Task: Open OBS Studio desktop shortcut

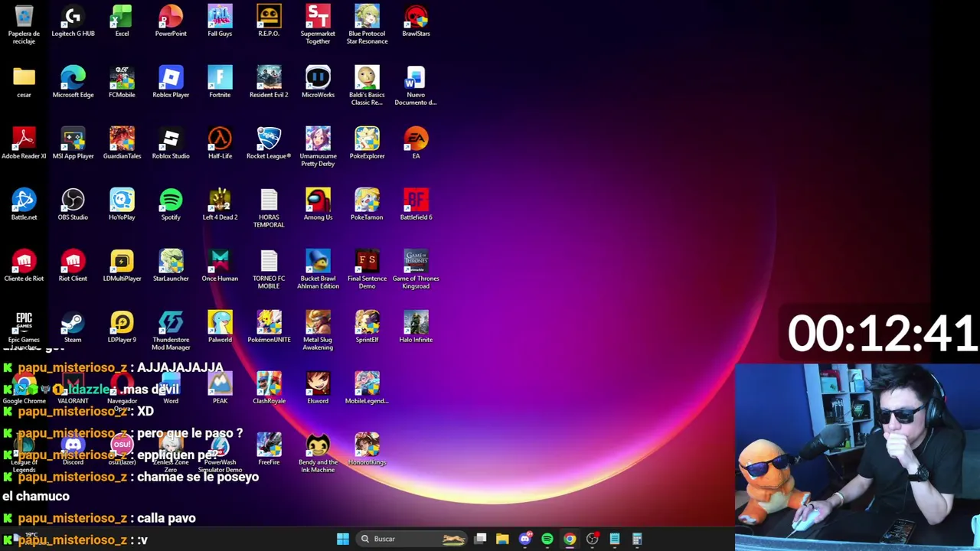Action: tap(73, 205)
